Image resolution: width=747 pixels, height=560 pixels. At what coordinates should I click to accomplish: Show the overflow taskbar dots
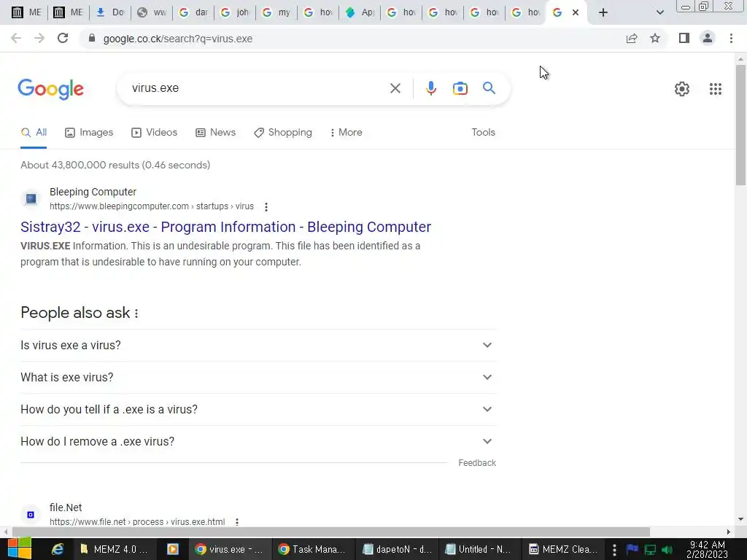tap(614, 550)
